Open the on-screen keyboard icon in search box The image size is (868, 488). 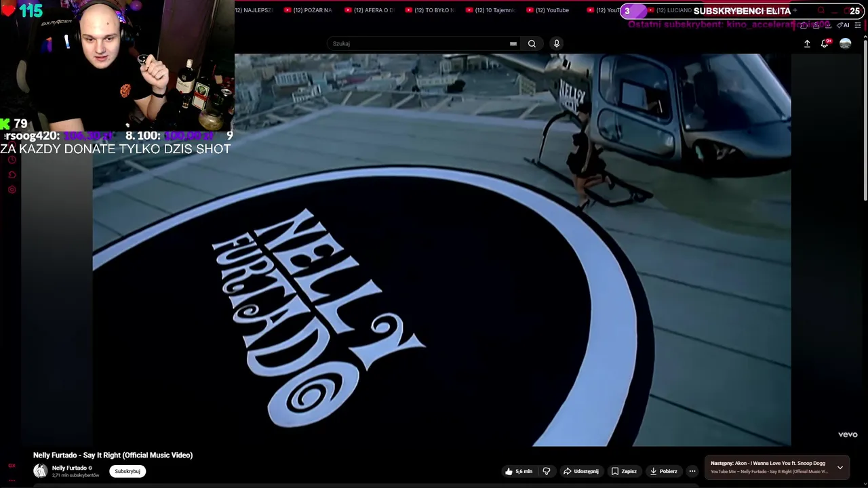click(513, 43)
